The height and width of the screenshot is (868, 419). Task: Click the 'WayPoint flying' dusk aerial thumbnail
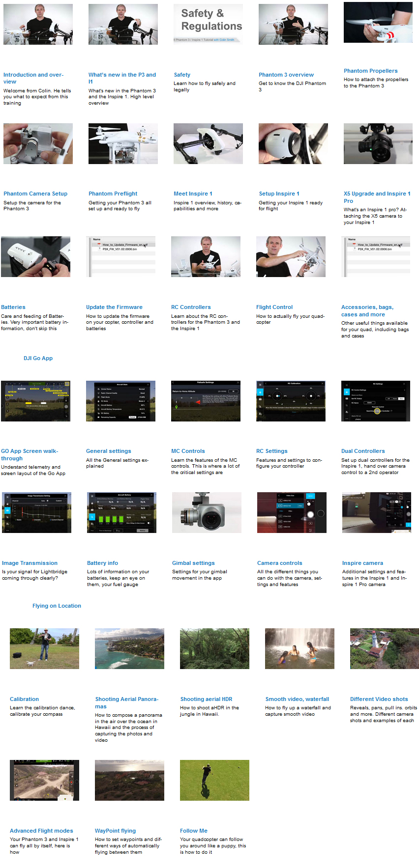[129, 780]
